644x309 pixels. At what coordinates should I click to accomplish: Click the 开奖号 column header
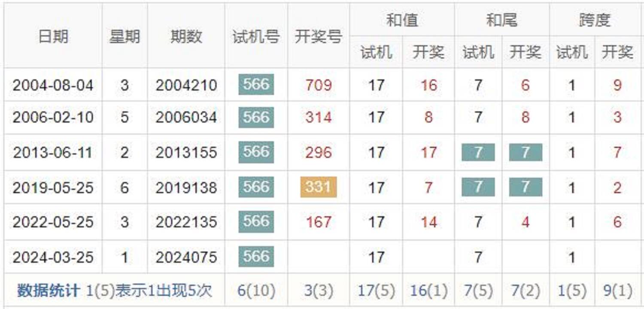[x=318, y=36]
